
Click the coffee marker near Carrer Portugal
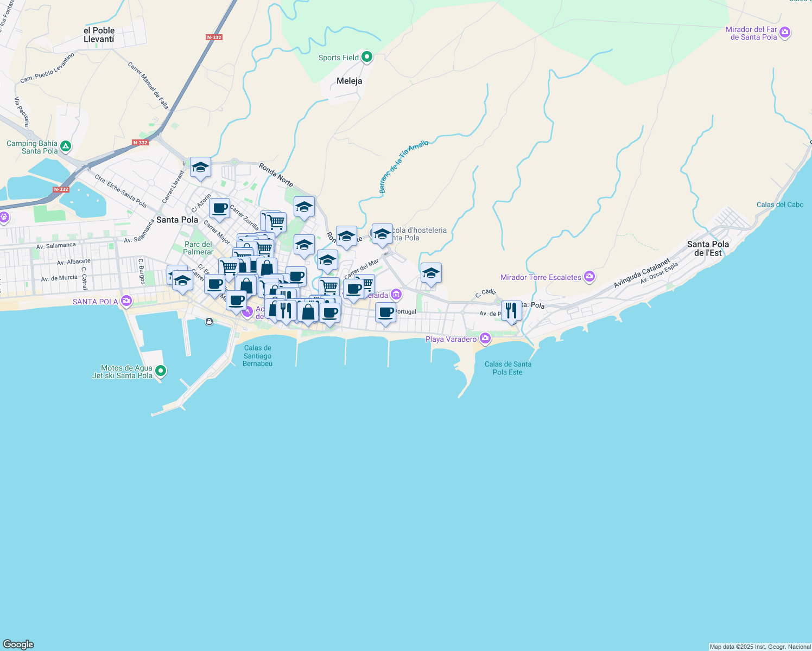coord(386,311)
